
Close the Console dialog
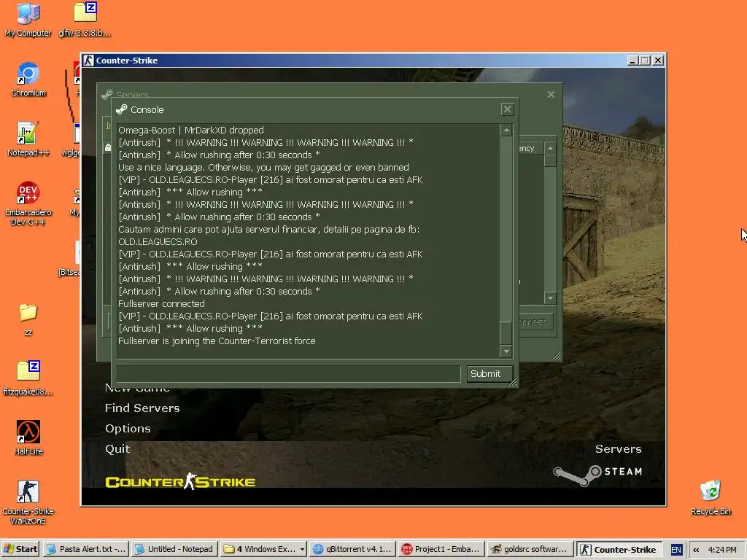pyautogui.click(x=507, y=109)
